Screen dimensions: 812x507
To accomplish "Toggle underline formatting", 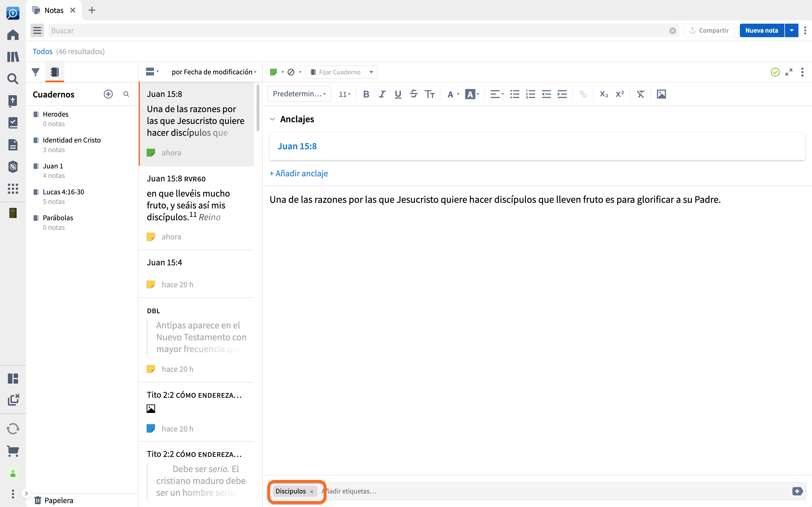I will pos(398,94).
